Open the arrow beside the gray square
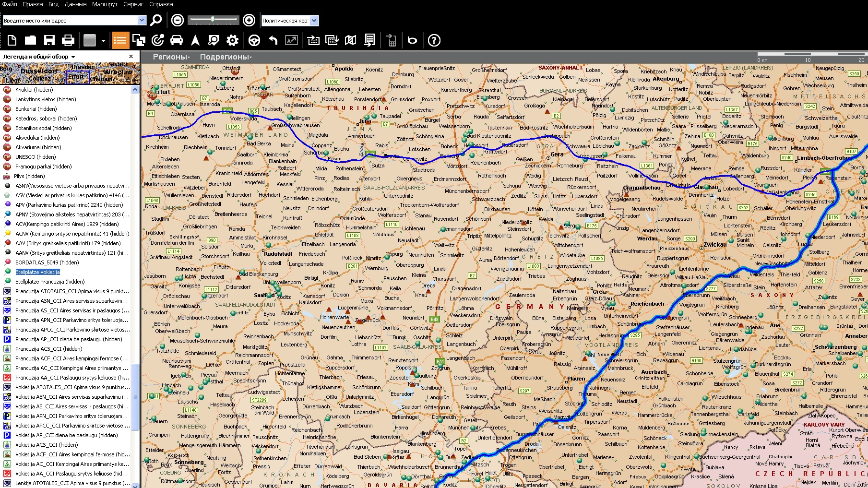This screenshot has height=488, width=868. click(103, 41)
